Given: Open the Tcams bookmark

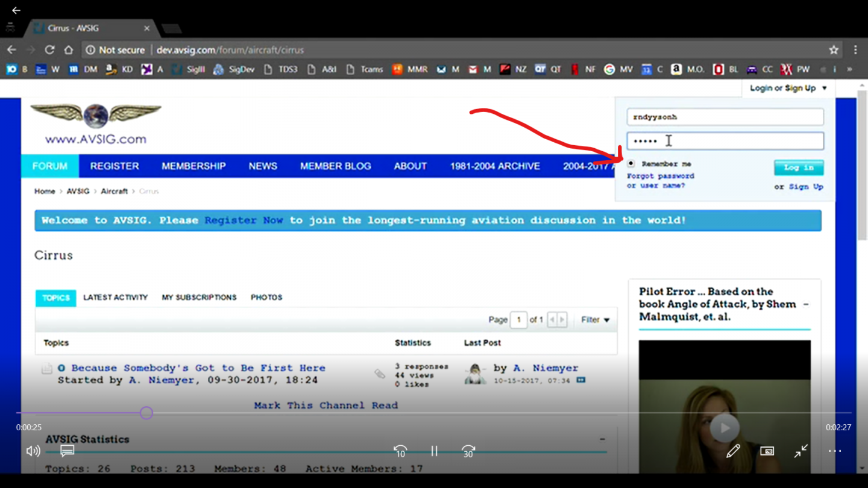Looking at the screenshot, I should coord(365,69).
